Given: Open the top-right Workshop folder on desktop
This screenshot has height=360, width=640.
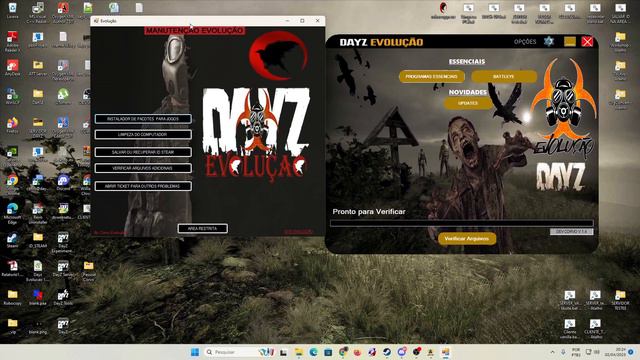Looking at the screenshot, I should tap(620, 41).
